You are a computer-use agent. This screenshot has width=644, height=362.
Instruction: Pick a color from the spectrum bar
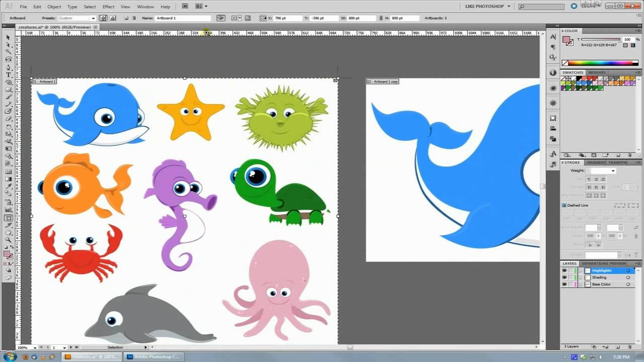point(600,63)
